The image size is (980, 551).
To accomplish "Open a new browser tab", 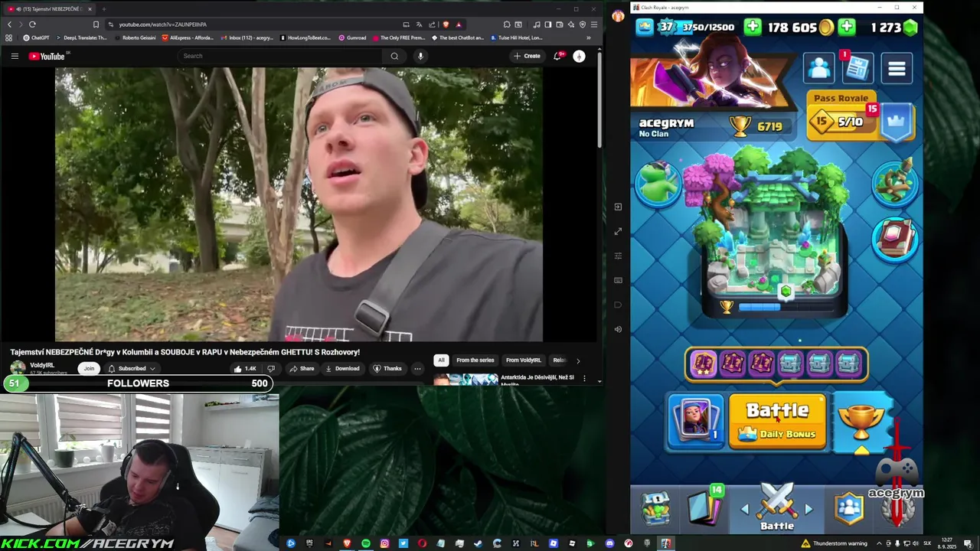I will [x=103, y=9].
